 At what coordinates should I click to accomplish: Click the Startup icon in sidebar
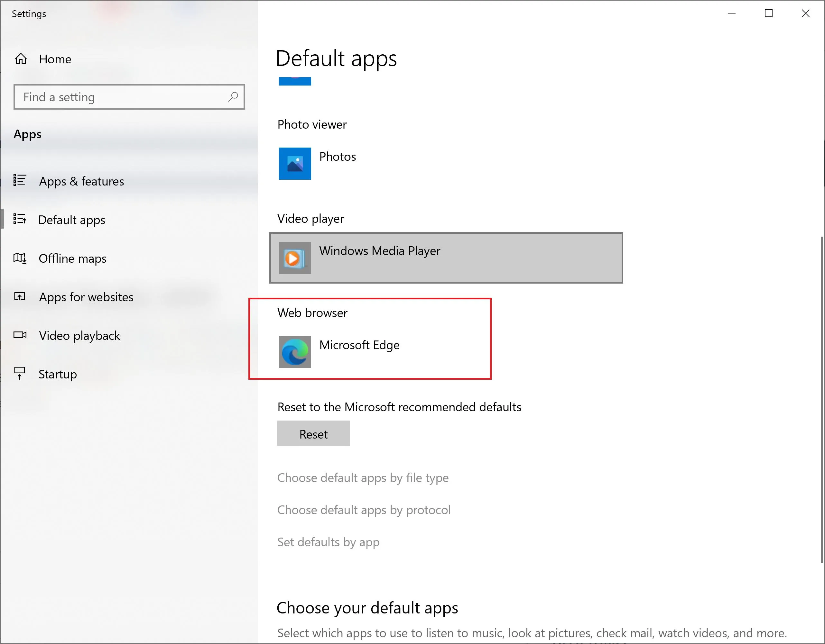tap(20, 373)
